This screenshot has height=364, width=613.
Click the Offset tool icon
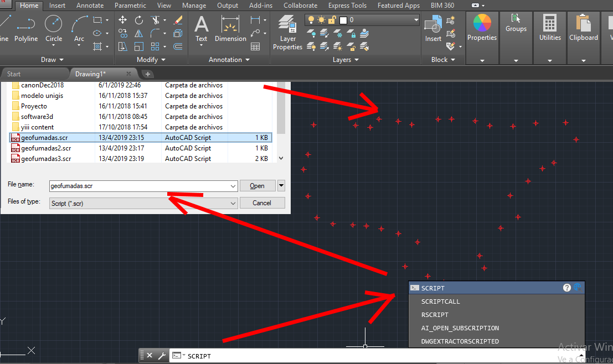coord(178,47)
